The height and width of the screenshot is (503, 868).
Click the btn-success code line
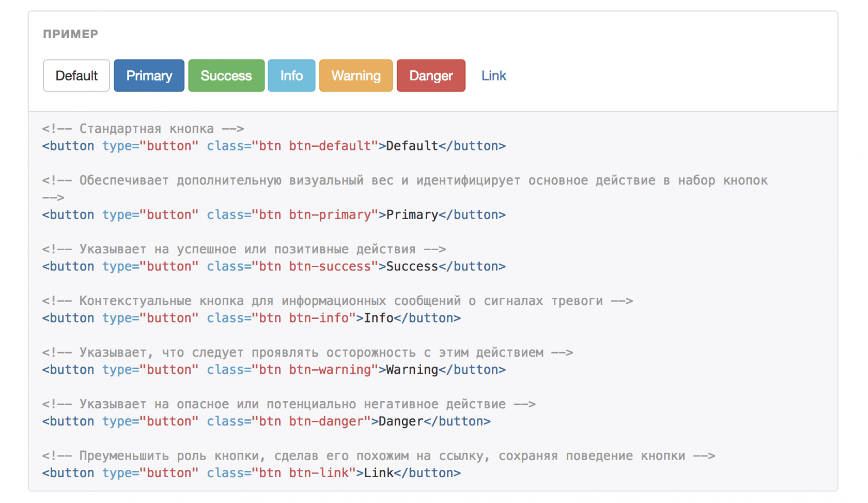pos(274,266)
